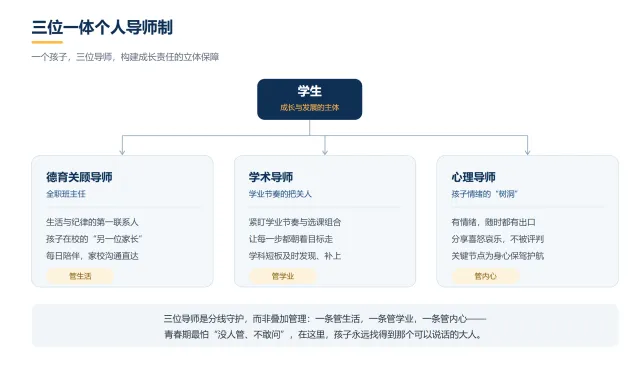Click 每日陪伴，家校沟通直达 line
Image resolution: width=630 pixels, height=368 pixels.
coord(92,256)
